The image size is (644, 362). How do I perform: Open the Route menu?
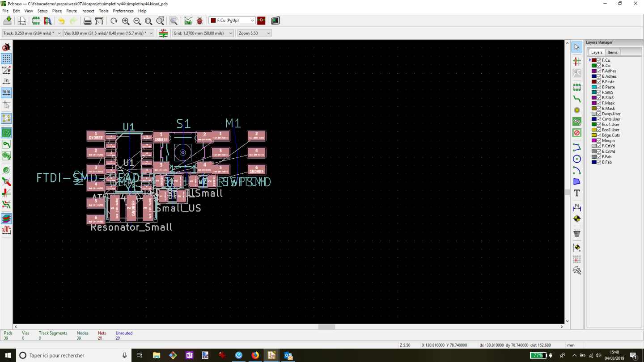coord(72,11)
